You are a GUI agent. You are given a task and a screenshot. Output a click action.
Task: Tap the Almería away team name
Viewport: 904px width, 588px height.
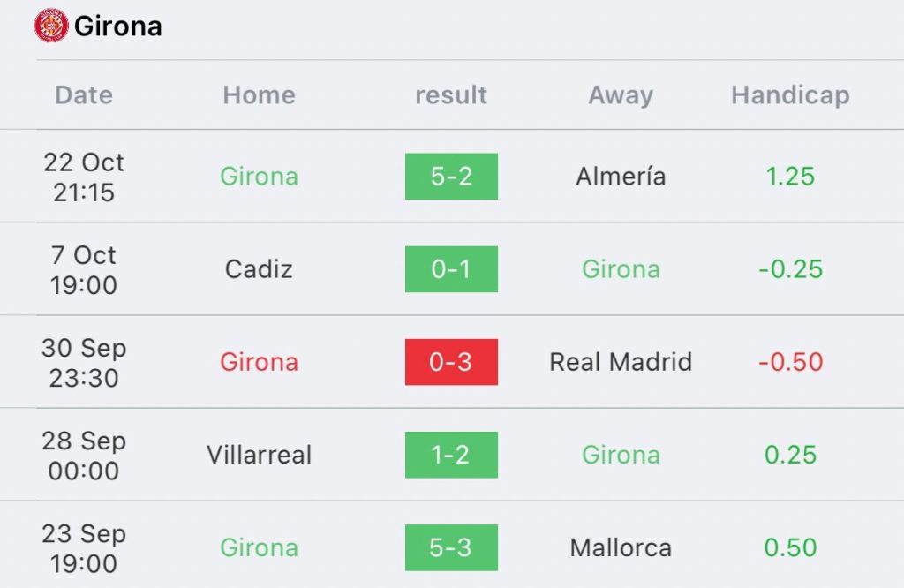(x=621, y=177)
